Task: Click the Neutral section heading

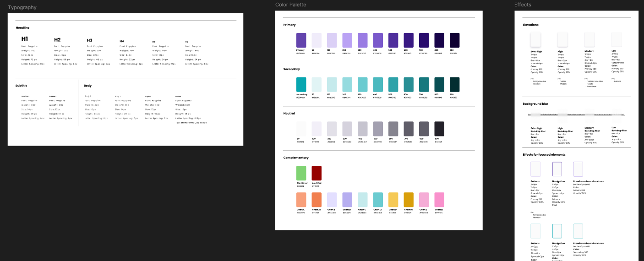Action: (x=289, y=113)
